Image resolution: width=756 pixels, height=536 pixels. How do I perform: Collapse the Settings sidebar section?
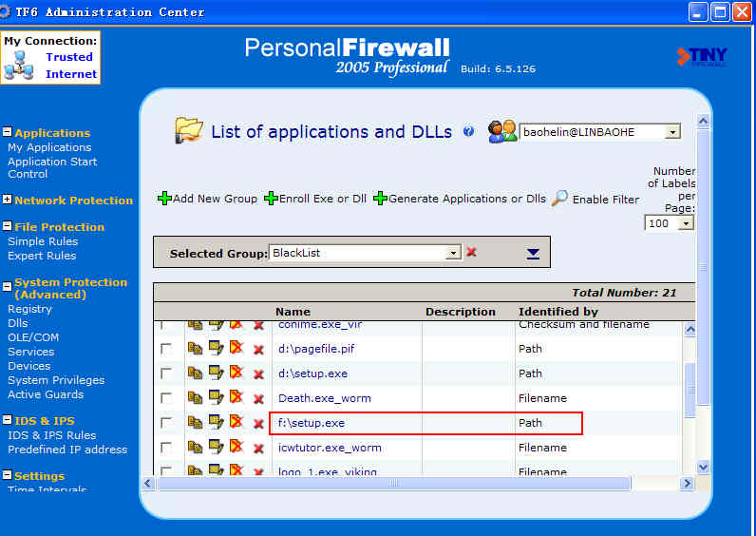[8, 475]
